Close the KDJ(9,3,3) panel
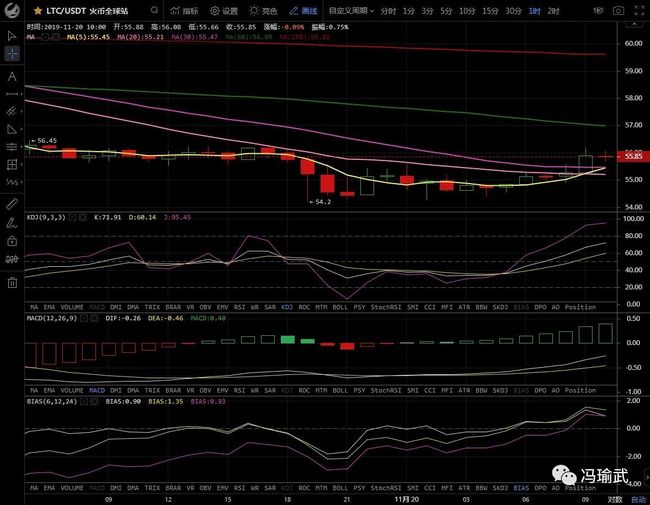This screenshot has width=650, height=505. pos(83,217)
